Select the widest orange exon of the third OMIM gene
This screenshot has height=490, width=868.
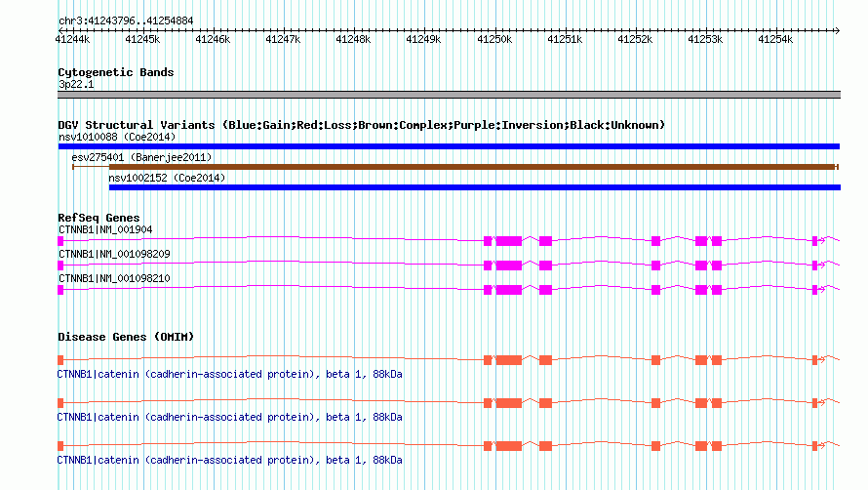pyautogui.click(x=509, y=446)
